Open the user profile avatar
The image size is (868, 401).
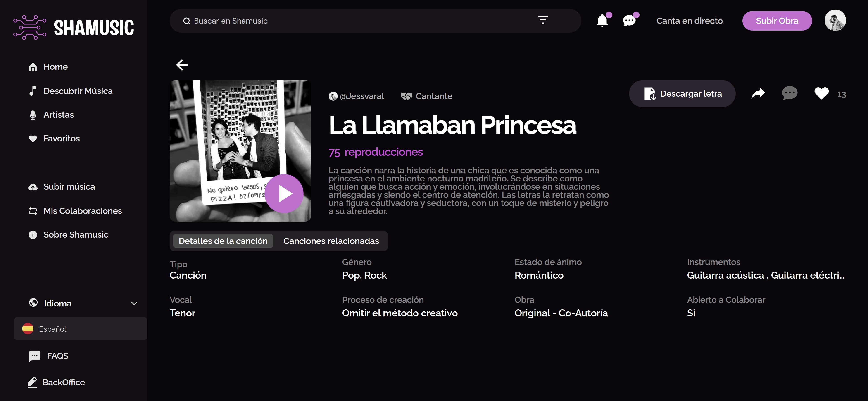[835, 20]
